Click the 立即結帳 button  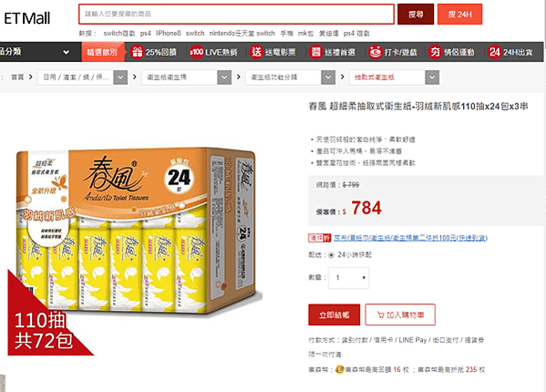(334, 315)
